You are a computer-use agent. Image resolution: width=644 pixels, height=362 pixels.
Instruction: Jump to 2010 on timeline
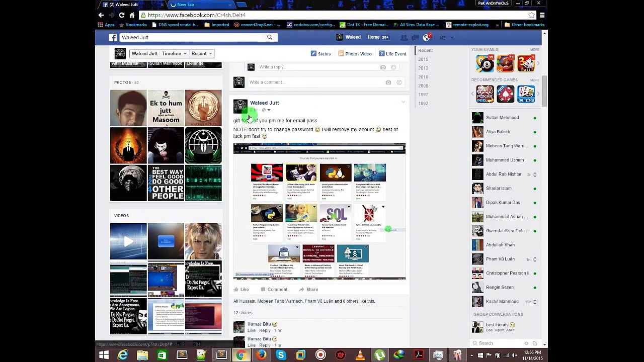point(423,77)
